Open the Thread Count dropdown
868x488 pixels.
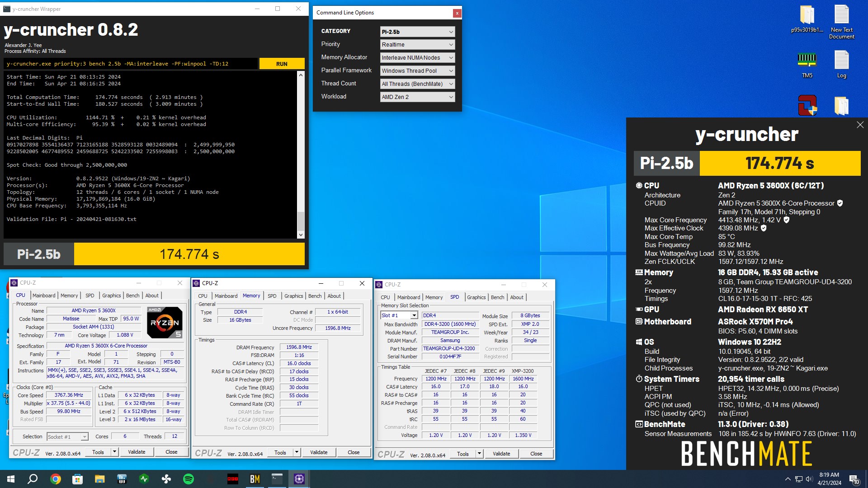[x=417, y=84]
